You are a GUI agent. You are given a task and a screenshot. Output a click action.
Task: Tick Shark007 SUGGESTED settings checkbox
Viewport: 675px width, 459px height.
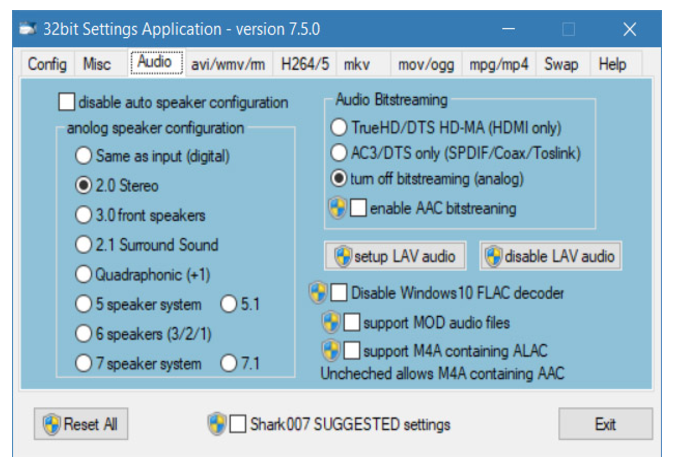pyautogui.click(x=238, y=424)
